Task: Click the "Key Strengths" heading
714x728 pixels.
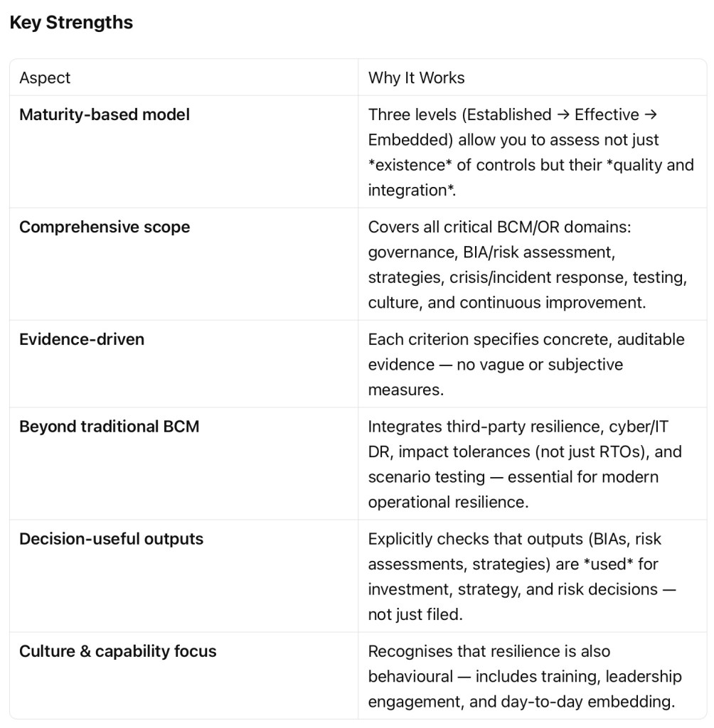Action: click(71, 23)
